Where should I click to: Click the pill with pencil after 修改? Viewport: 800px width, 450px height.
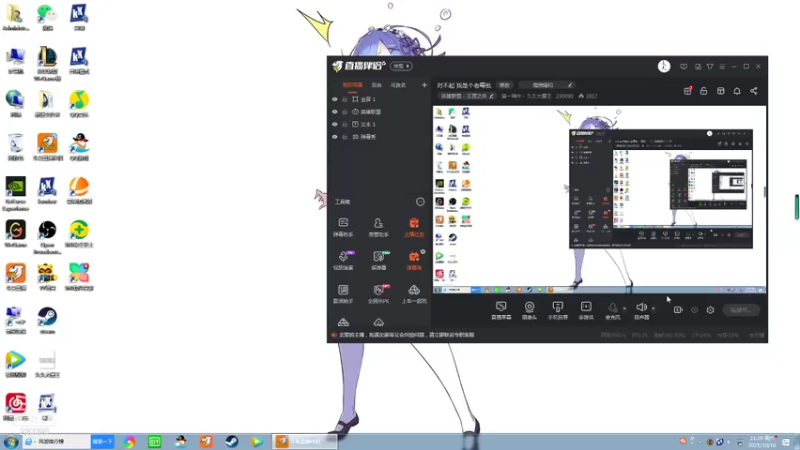548,85
